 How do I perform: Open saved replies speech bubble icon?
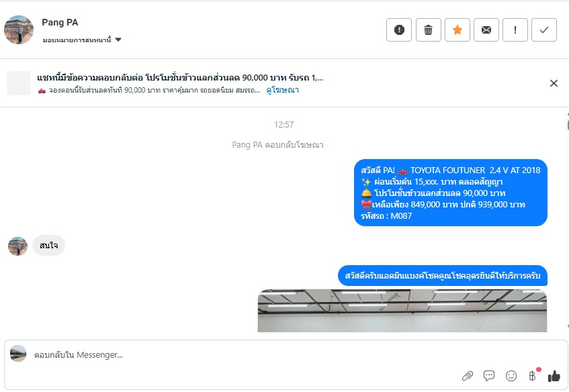click(x=489, y=376)
